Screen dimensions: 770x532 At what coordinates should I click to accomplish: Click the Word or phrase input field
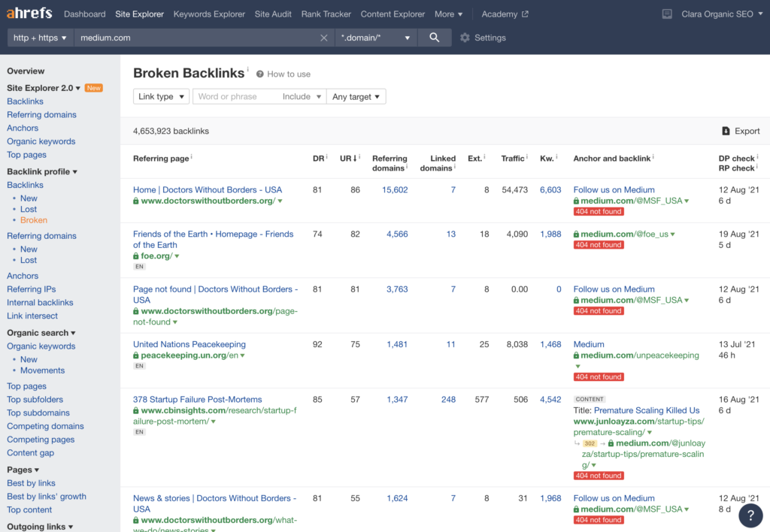[x=235, y=97]
